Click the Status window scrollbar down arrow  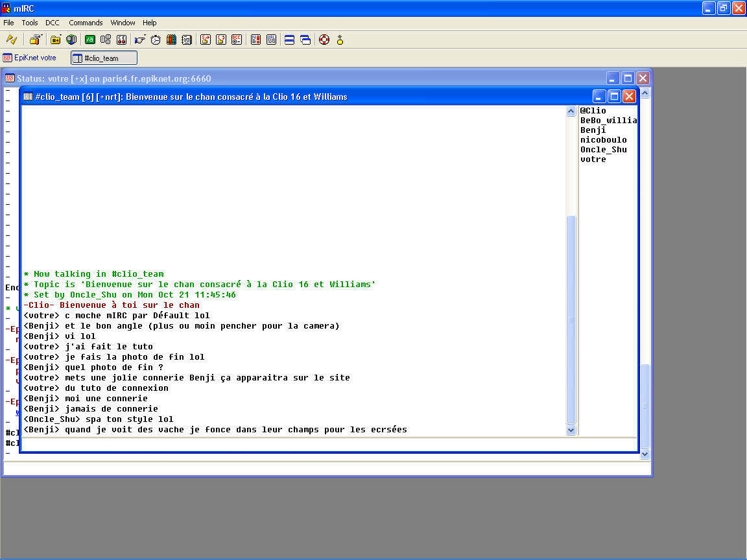645,454
